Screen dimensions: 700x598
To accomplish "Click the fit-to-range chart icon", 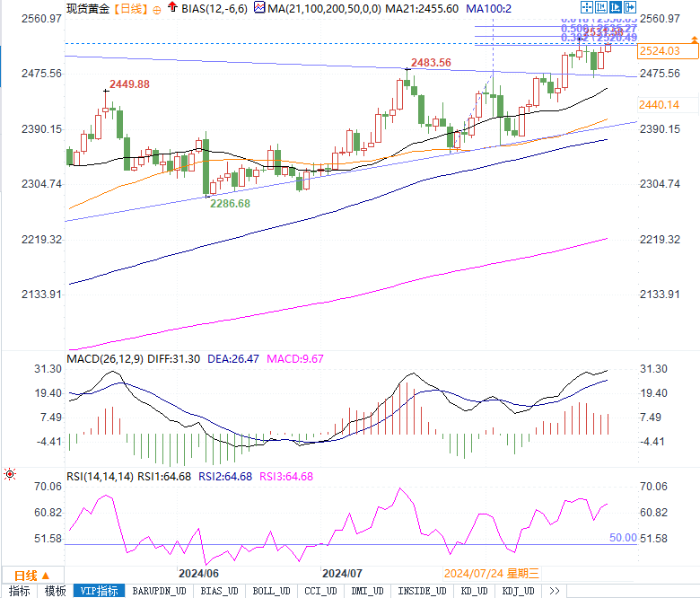I will click(601, 7).
